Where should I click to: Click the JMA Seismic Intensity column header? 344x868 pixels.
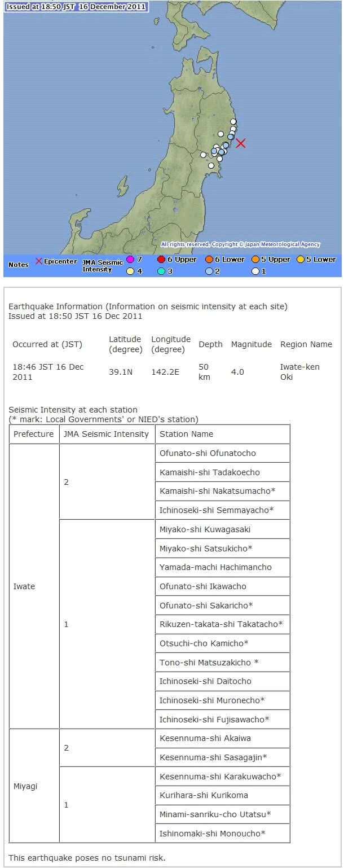[107, 434]
